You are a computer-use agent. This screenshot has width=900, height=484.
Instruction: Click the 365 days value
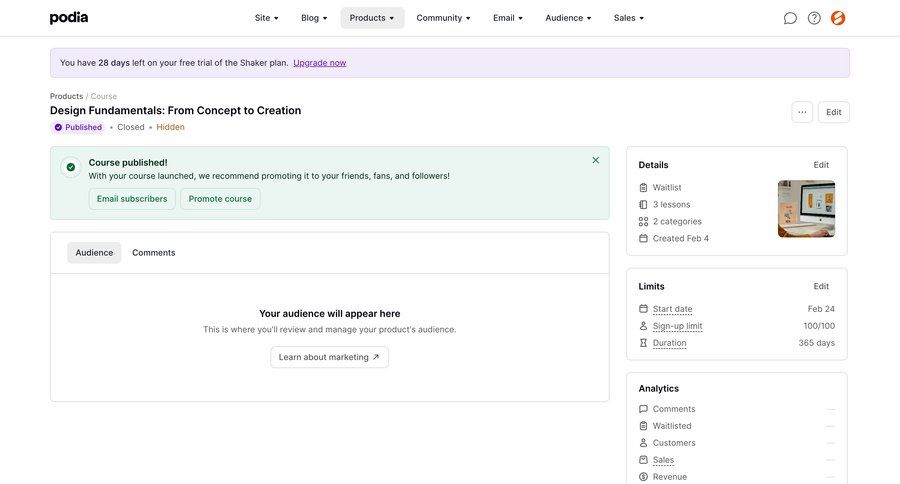[x=816, y=343]
